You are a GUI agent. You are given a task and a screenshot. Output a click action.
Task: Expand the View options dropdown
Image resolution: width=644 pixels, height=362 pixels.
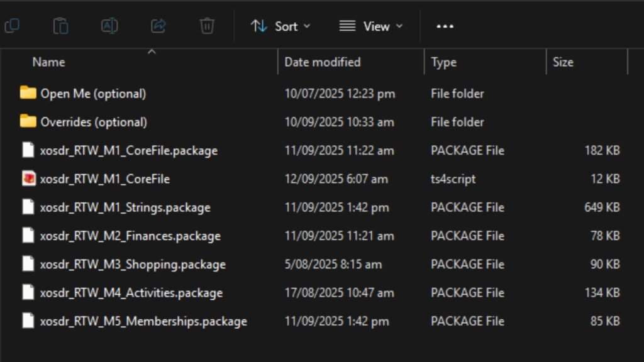coord(370,26)
